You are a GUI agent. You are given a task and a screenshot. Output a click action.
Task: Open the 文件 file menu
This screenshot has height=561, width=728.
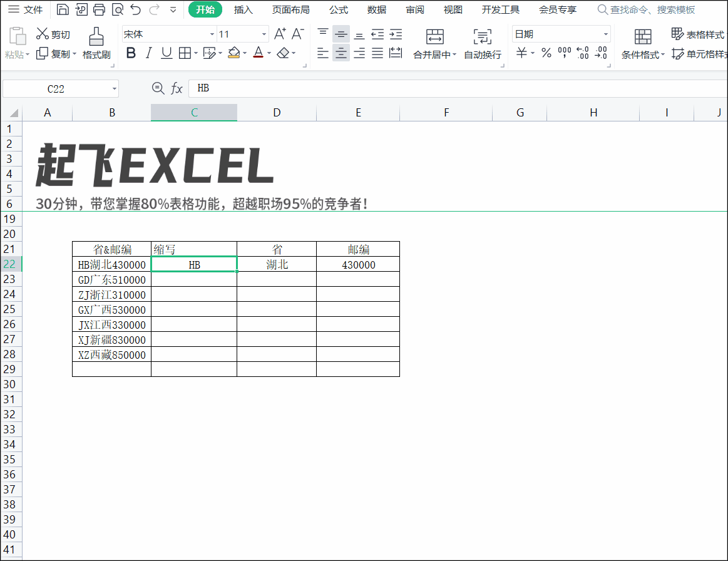26,9
